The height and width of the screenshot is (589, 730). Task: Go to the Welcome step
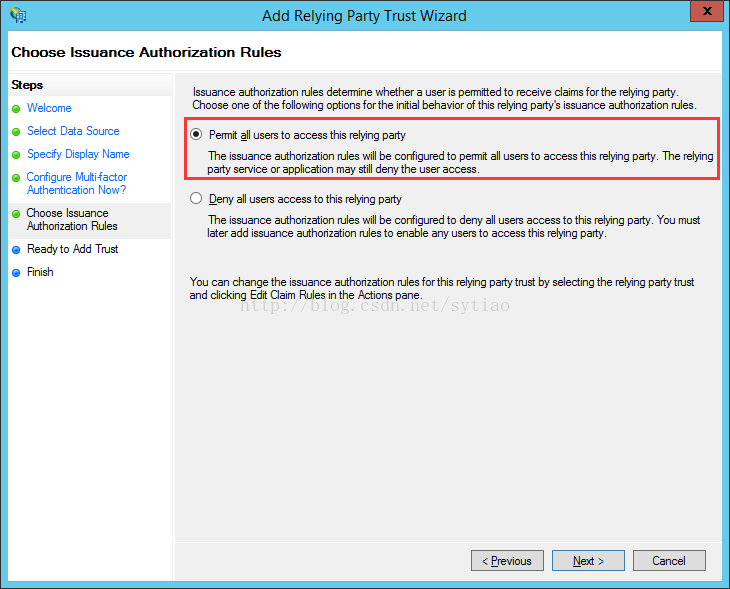[x=49, y=108]
